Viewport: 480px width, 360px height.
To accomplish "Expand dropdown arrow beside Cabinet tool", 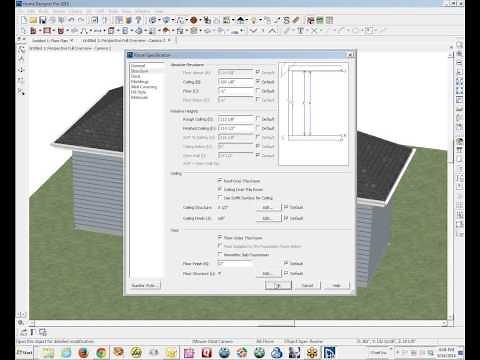I will 67,31.
